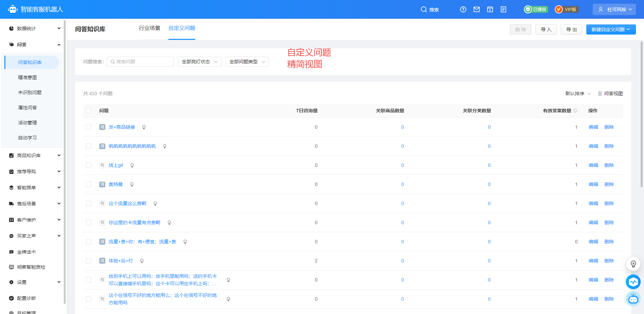Click 编辑 for the 发+商品链接 row
Screen dimensions: 644x314
point(593,127)
